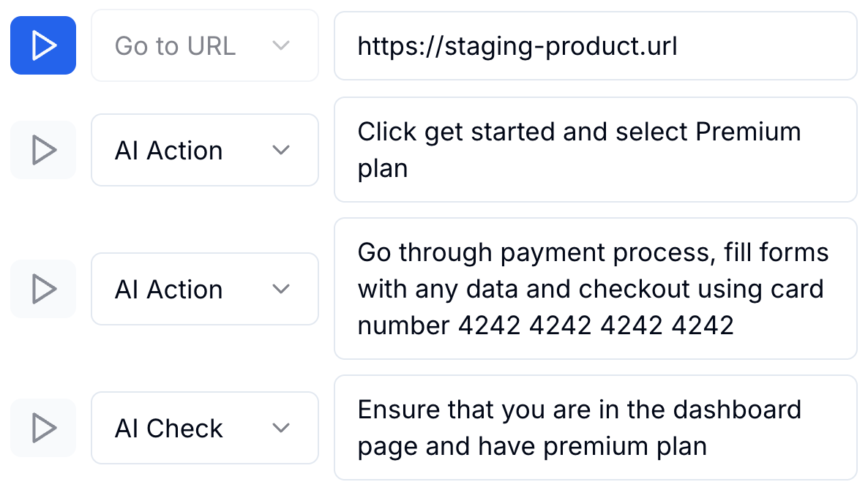Viewport: 868px width, 490px height.
Task: Click the 'Ensure that you are in the dashboard' field
Action: [594, 428]
